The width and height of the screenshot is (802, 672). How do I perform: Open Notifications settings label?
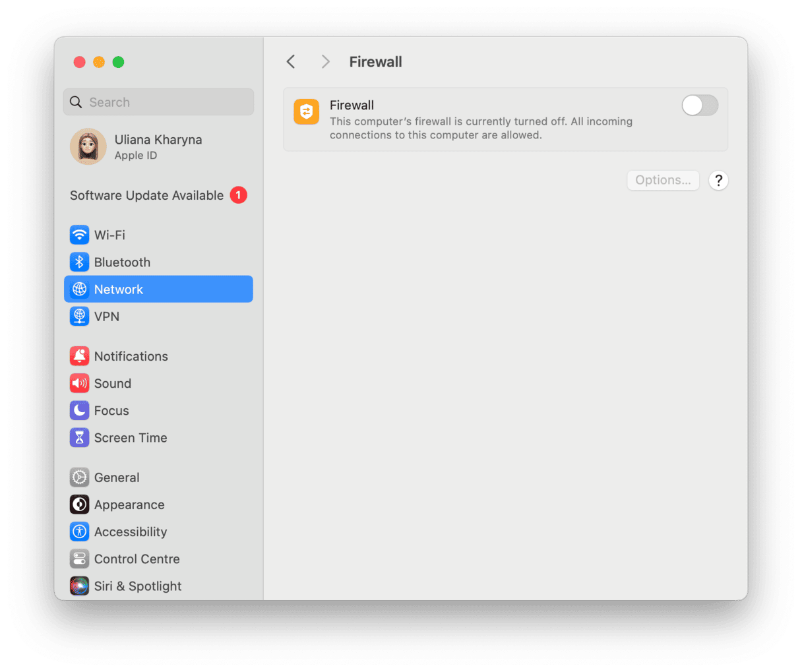(131, 356)
